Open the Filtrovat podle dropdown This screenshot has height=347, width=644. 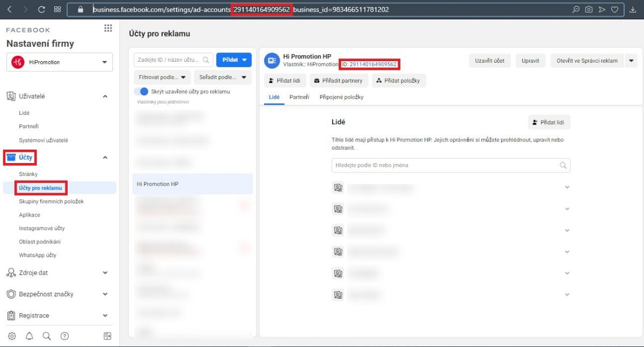(163, 77)
